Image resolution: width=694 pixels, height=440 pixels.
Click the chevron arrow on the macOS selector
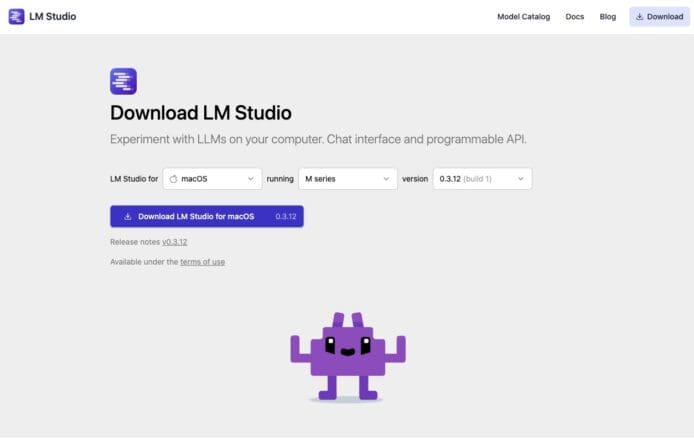(x=250, y=179)
